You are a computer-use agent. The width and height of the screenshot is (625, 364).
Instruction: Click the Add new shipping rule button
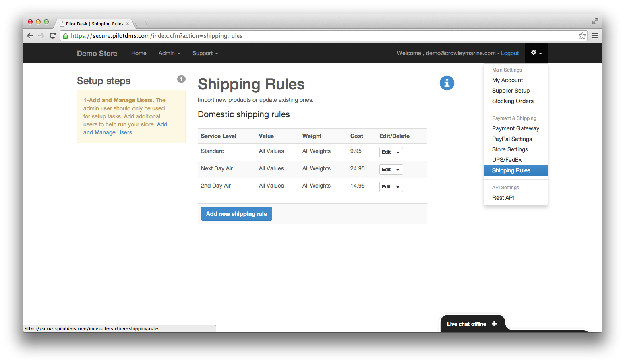click(x=236, y=213)
